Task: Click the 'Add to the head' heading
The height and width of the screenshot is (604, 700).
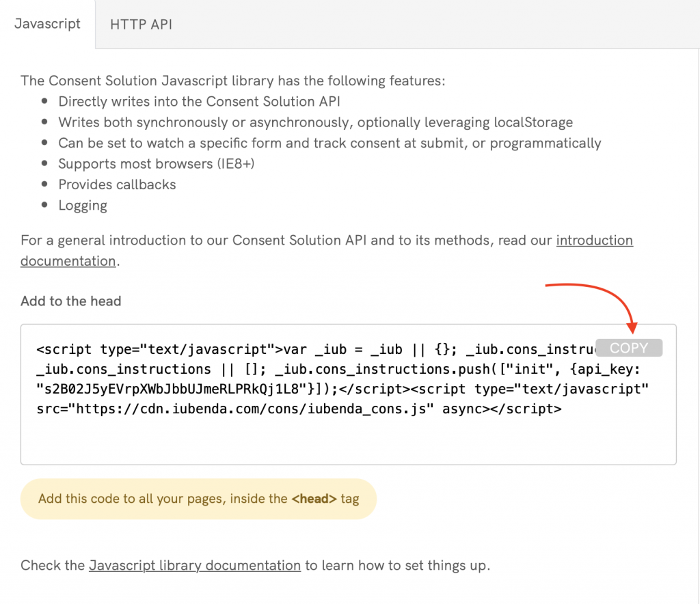Action: click(x=71, y=301)
